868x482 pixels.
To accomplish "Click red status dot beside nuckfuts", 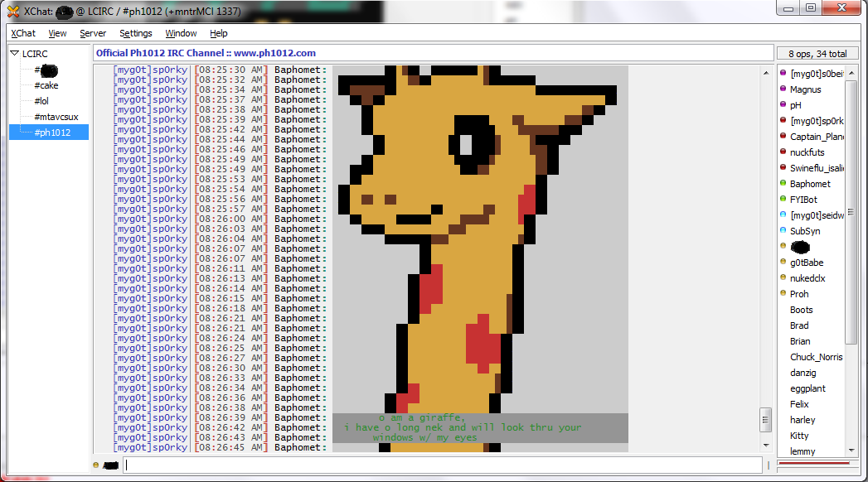I will [x=783, y=151].
